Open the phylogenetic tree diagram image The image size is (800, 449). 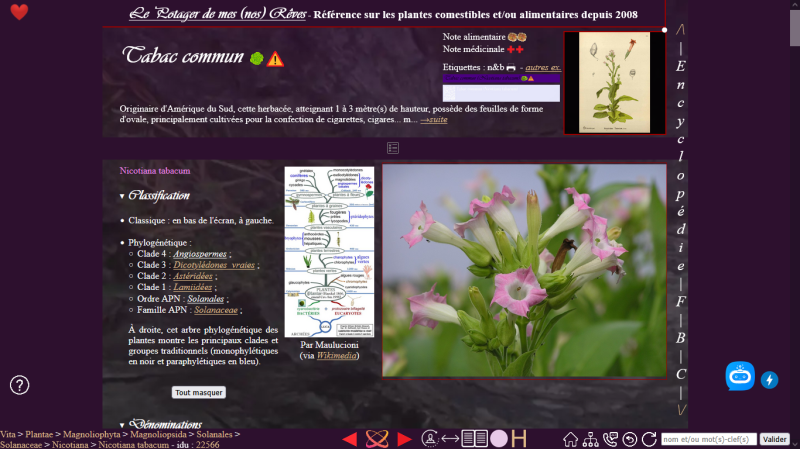click(329, 252)
